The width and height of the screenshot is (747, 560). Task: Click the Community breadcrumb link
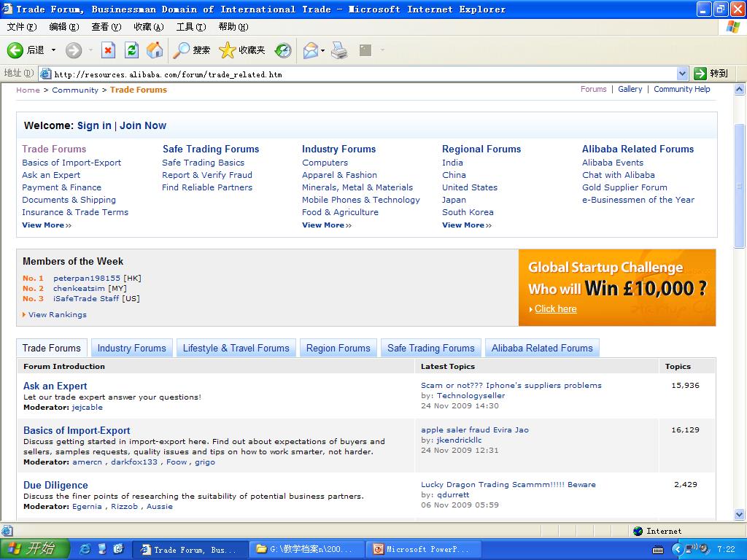75,90
